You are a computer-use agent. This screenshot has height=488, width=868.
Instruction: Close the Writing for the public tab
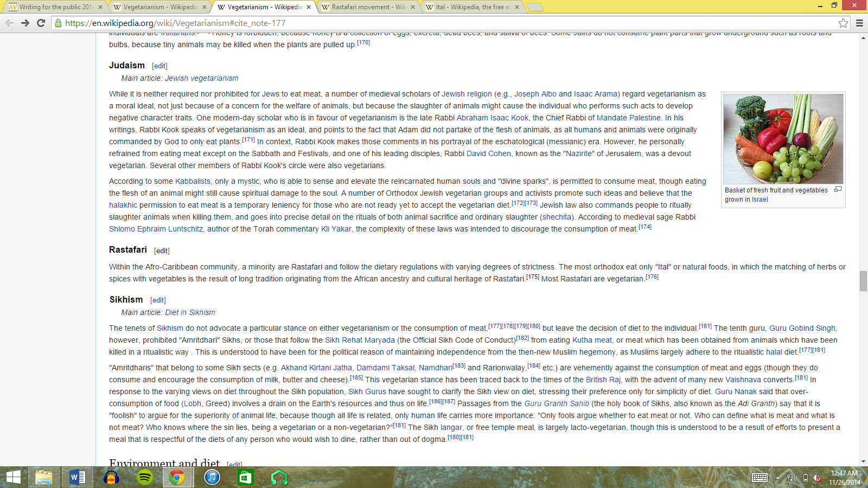(x=100, y=7)
